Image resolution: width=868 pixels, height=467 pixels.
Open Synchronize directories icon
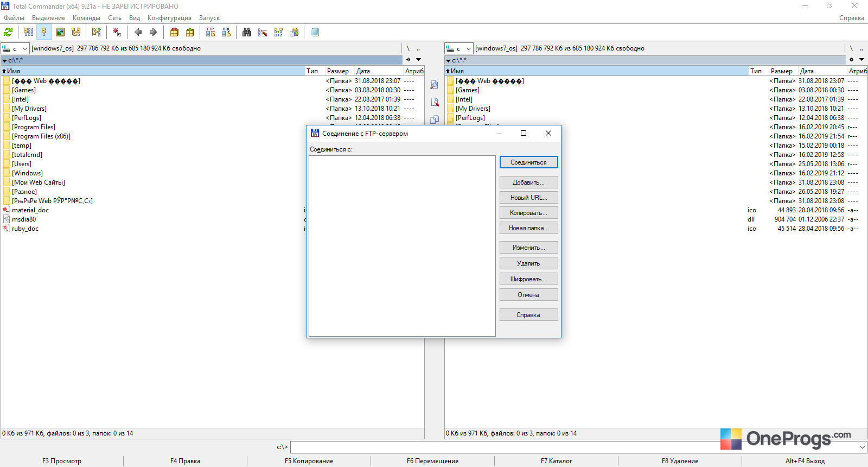(278, 32)
